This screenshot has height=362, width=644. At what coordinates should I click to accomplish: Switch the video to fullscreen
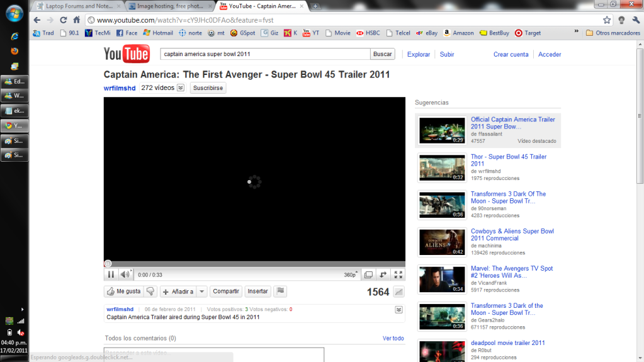coord(398,275)
